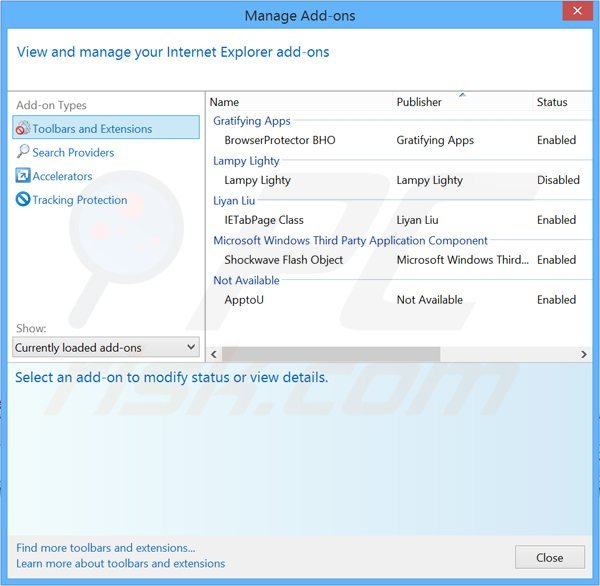Sort list by Publisher column header
This screenshot has width=600, height=586.
tap(419, 102)
